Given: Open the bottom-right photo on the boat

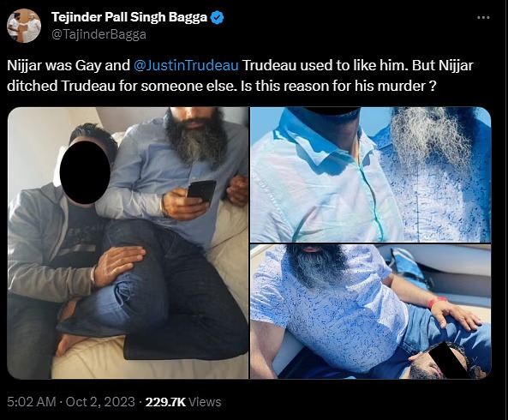Looking at the screenshot, I should (371, 312).
